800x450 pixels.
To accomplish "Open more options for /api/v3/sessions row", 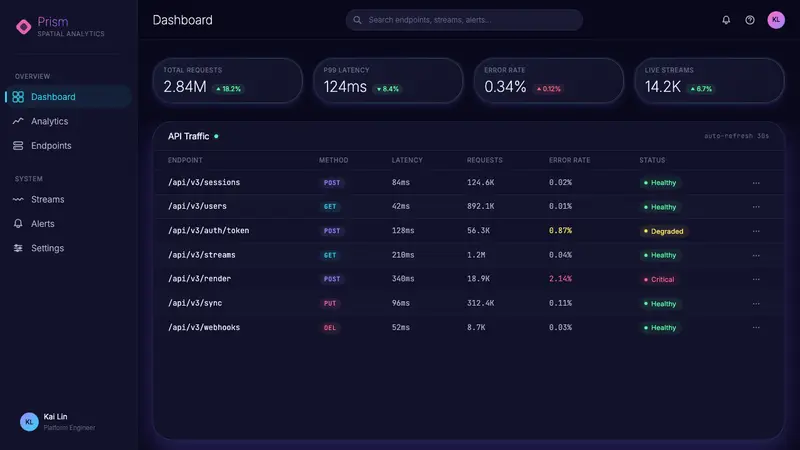I will click(x=756, y=183).
